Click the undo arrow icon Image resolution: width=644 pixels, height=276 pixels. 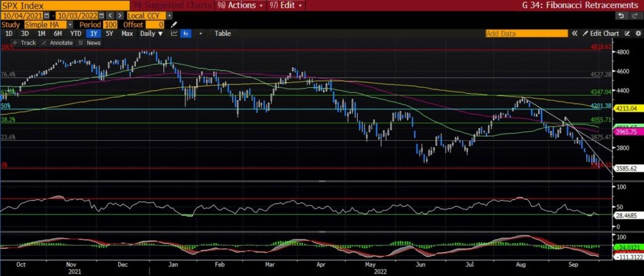pos(621,14)
